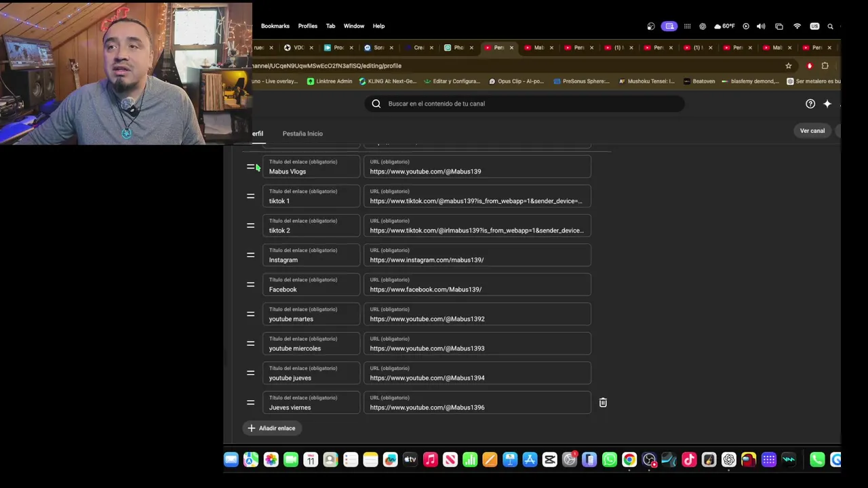Open the Wi-Fi menu in the menu bar
868x488 pixels.
[797, 26]
